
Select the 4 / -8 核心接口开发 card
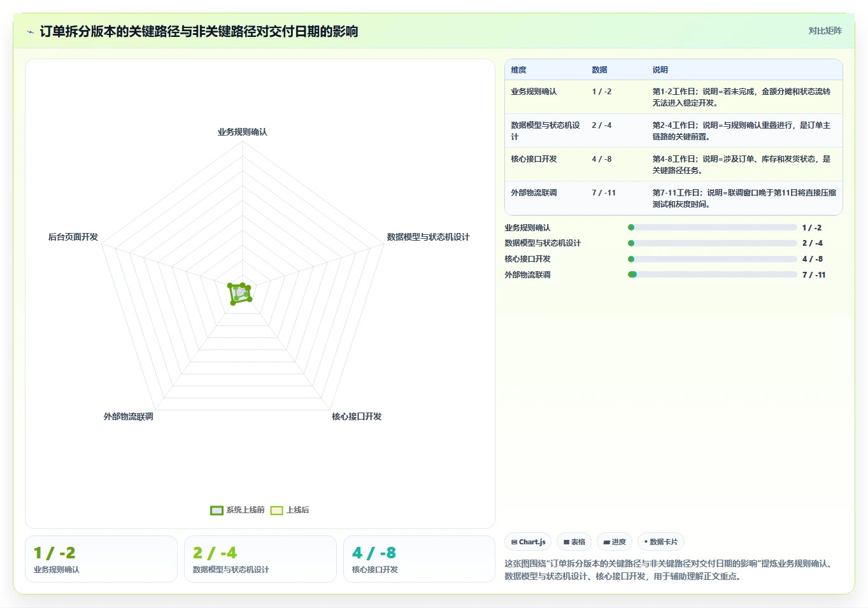419,559
